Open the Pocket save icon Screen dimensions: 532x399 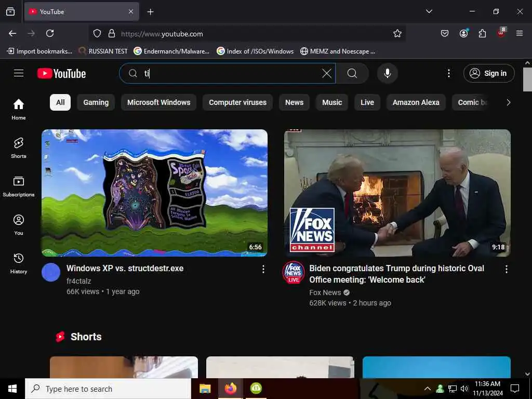click(x=445, y=33)
